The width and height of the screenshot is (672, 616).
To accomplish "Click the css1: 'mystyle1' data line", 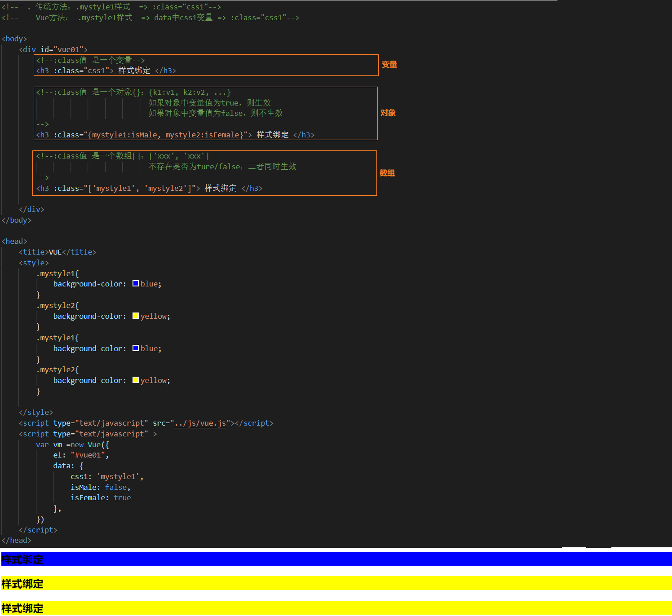I will [x=107, y=477].
